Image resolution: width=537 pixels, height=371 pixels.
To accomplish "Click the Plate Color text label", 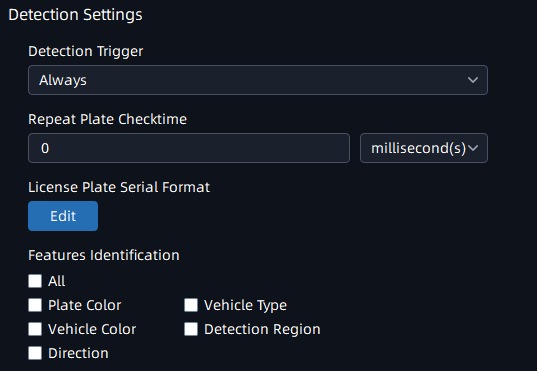I will pyautogui.click(x=85, y=305).
